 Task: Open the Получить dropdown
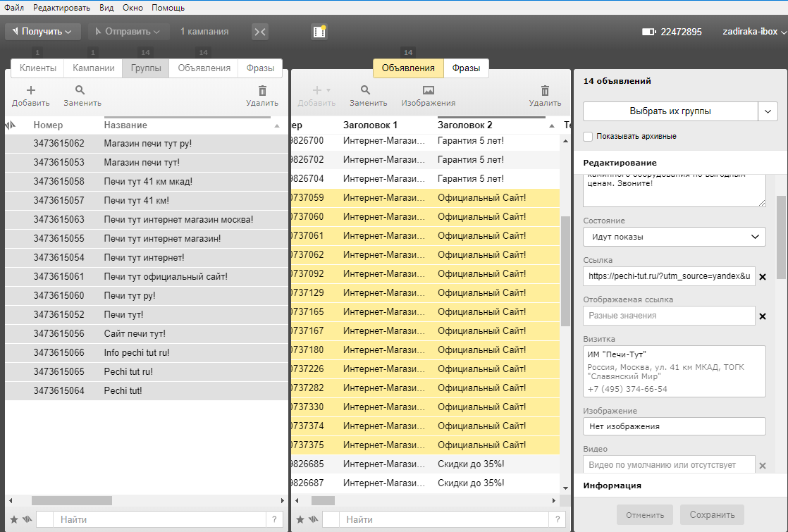[43, 32]
